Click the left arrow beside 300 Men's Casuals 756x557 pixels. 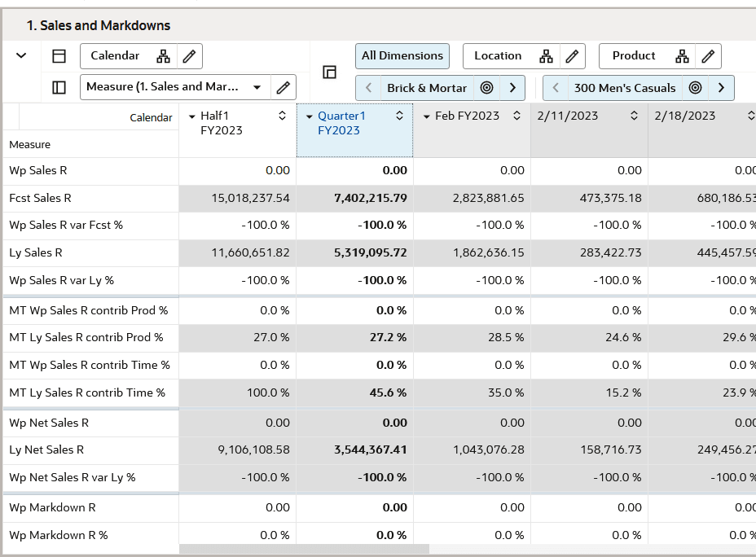pyautogui.click(x=556, y=87)
